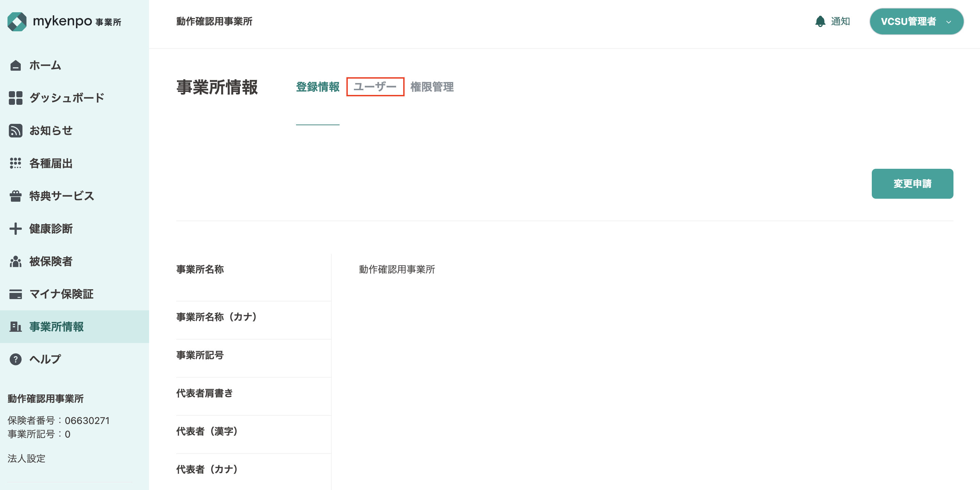This screenshot has height=490, width=980.
Task: Open the 法人設定 link
Action: pos(27,458)
